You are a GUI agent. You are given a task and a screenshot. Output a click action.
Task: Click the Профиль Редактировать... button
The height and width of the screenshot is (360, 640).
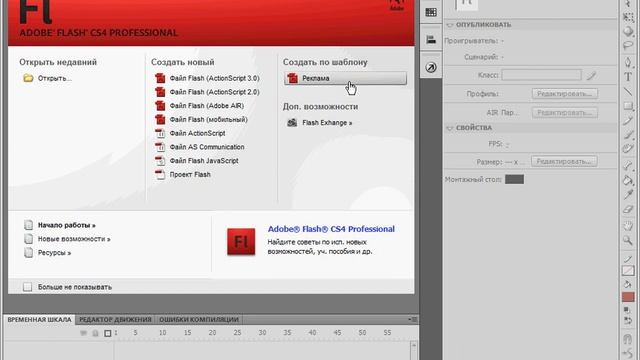click(x=564, y=94)
